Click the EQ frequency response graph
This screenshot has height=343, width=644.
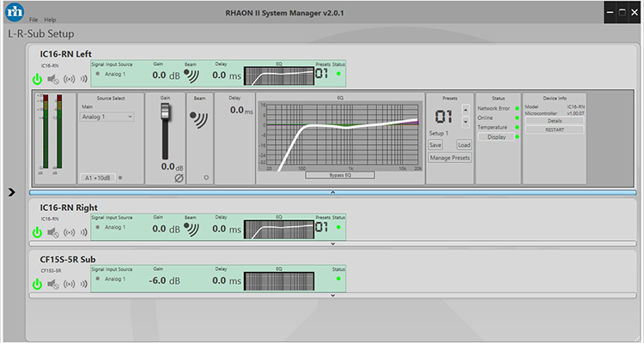point(343,135)
